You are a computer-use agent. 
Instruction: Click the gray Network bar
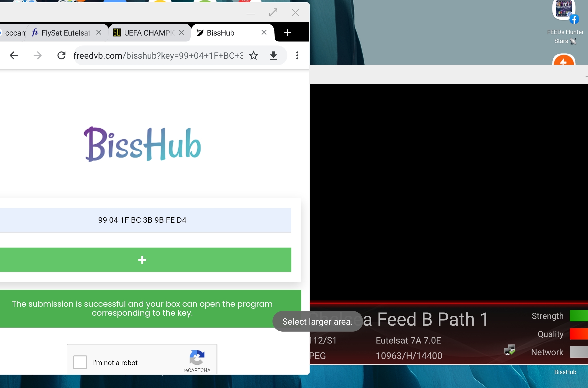579,352
